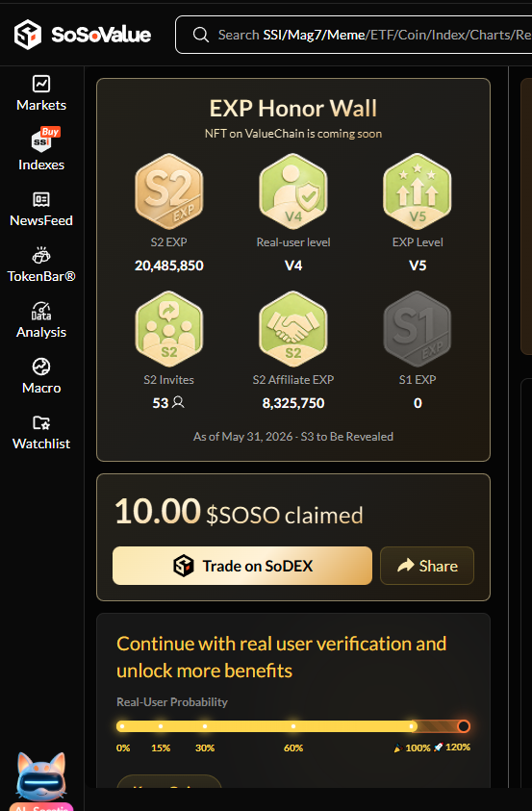Open the AI cat assistant avatar

coord(41,777)
